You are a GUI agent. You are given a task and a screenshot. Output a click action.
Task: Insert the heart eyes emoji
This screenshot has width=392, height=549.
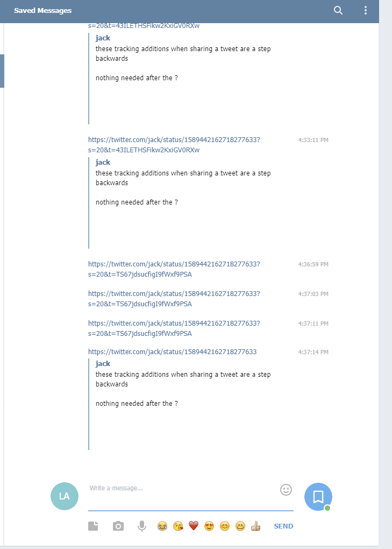click(209, 526)
